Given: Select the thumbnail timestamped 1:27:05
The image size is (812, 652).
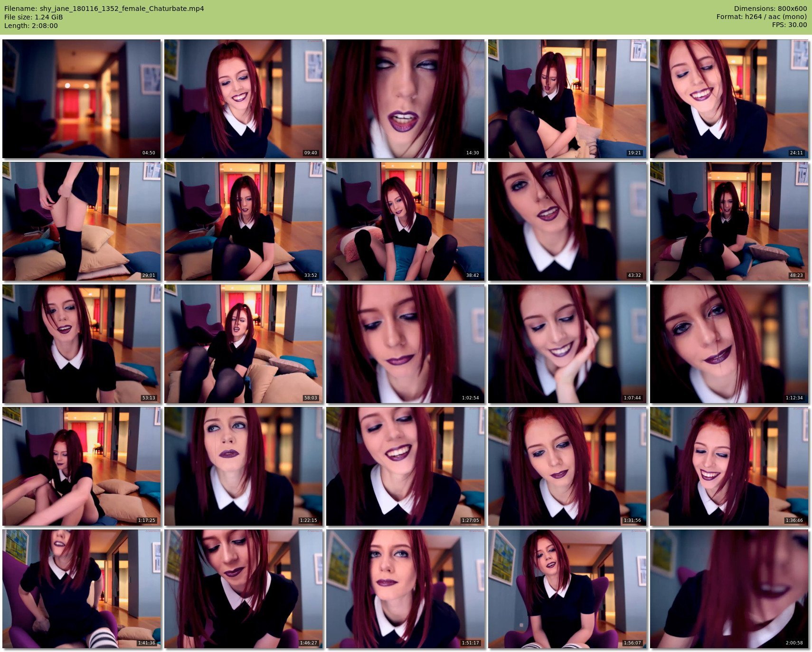Looking at the screenshot, I should click(406, 466).
